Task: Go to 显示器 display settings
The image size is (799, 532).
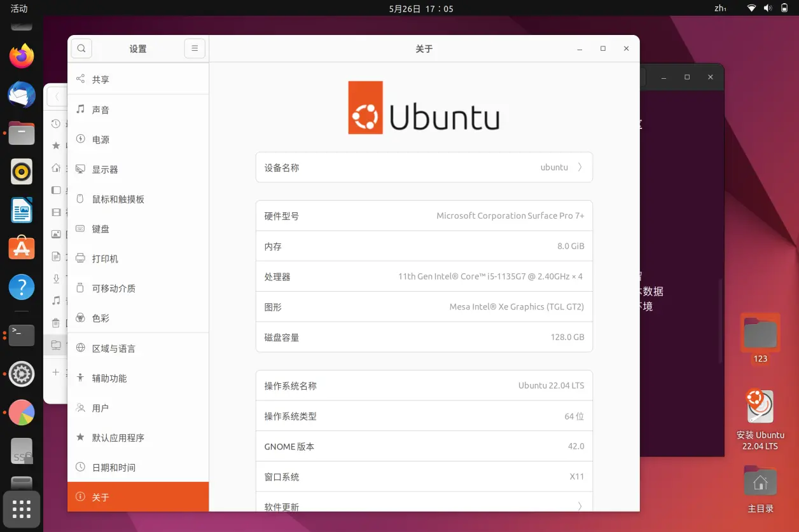Action: [138, 170]
